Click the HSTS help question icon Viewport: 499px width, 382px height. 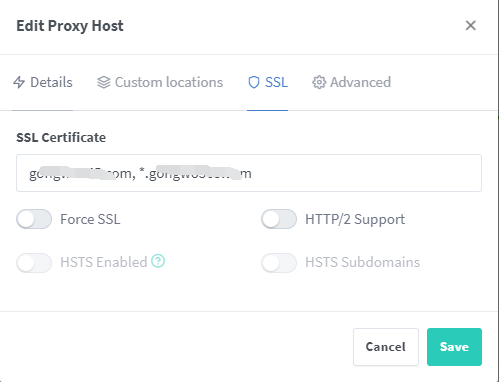pyautogui.click(x=158, y=261)
